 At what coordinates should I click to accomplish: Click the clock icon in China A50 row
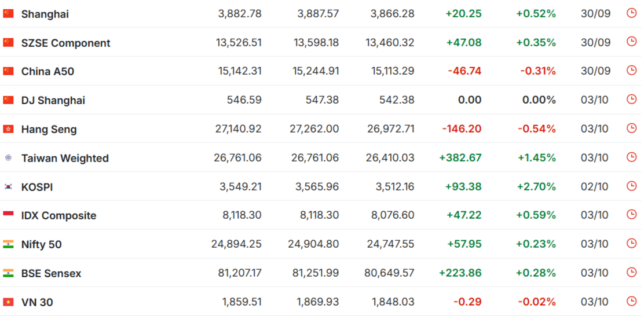(631, 71)
